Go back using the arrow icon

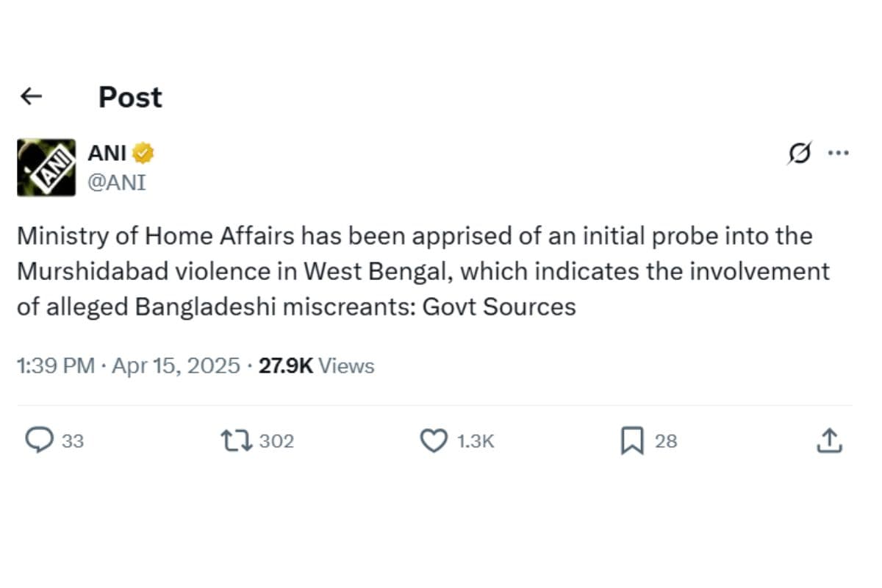(x=31, y=96)
